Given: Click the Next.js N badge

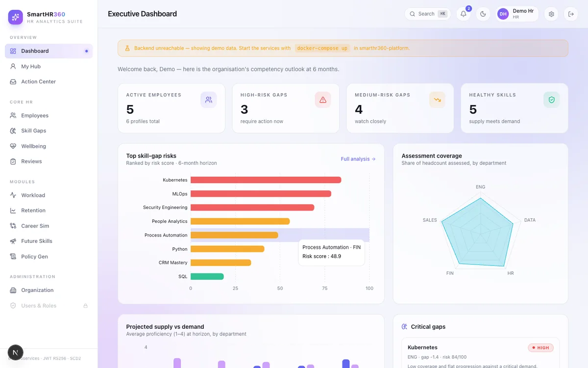Looking at the screenshot, I should [16, 353].
